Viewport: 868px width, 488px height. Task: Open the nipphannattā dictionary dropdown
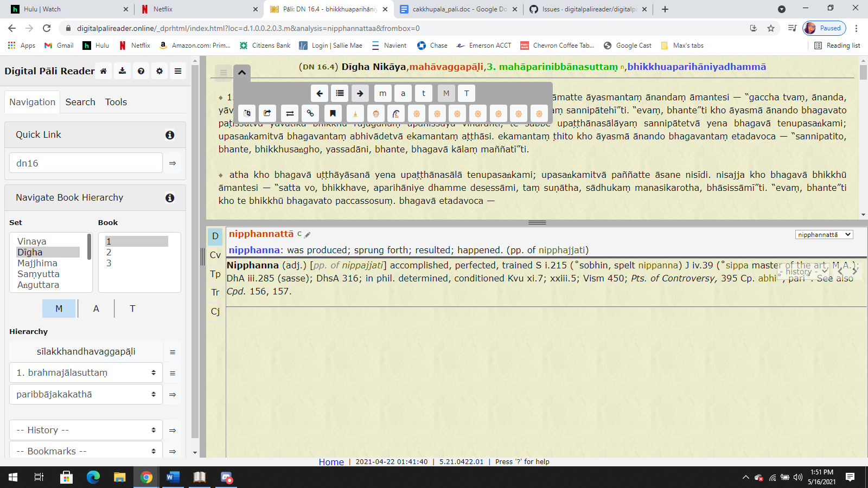click(x=824, y=234)
